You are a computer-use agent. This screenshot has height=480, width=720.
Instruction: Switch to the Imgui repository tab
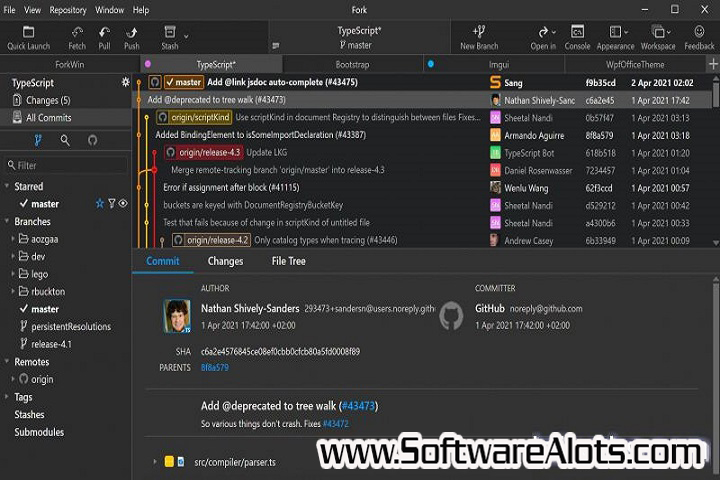[x=495, y=64]
